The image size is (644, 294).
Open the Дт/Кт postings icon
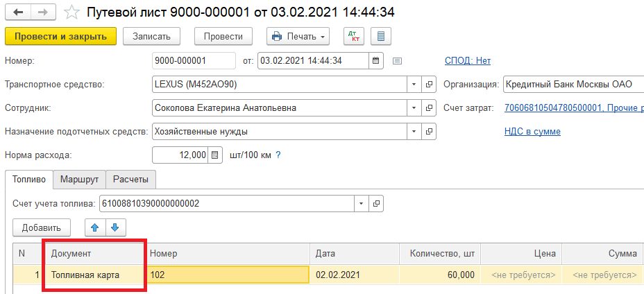tap(353, 36)
